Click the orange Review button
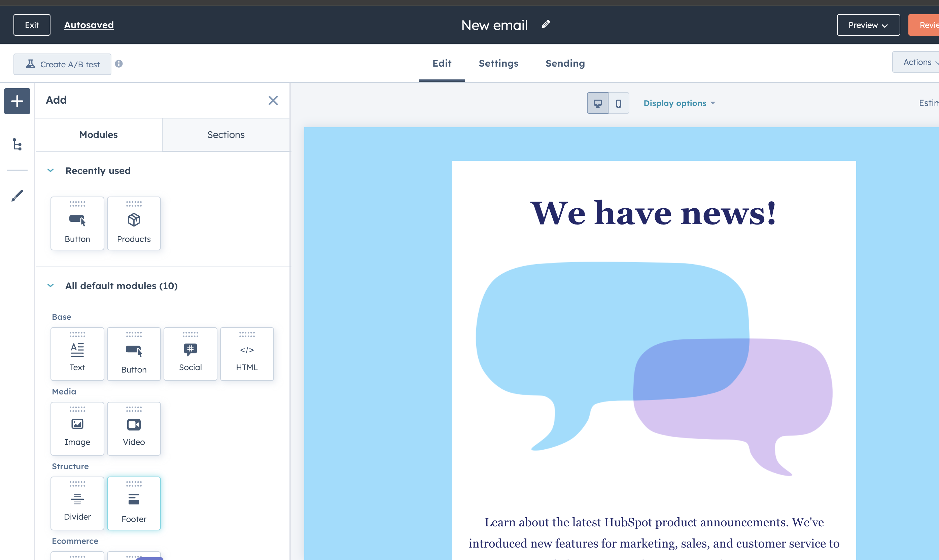 click(x=924, y=25)
